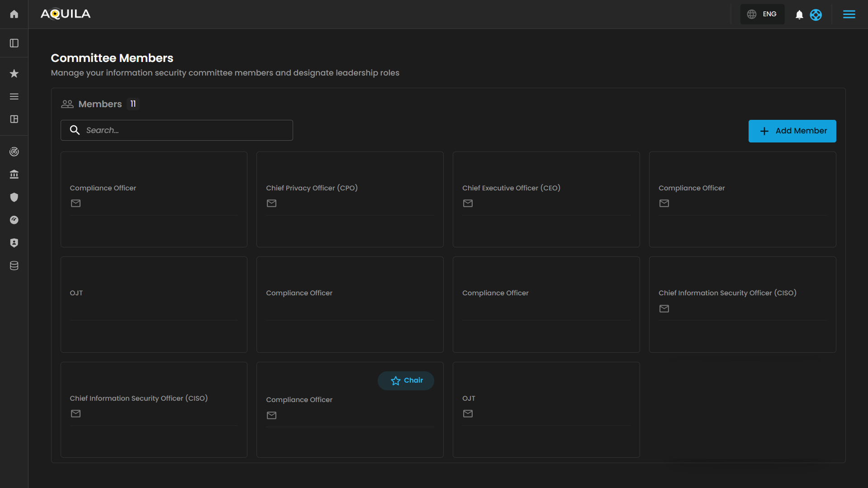This screenshot has height=488, width=868.
Task: Click the list lines icon in sidebar
Action: click(14, 96)
